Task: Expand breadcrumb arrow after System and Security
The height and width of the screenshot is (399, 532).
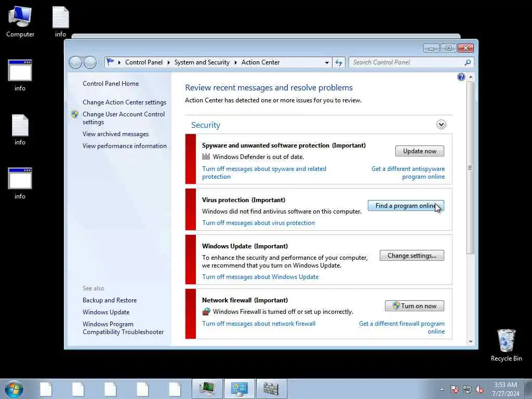Action: point(235,62)
